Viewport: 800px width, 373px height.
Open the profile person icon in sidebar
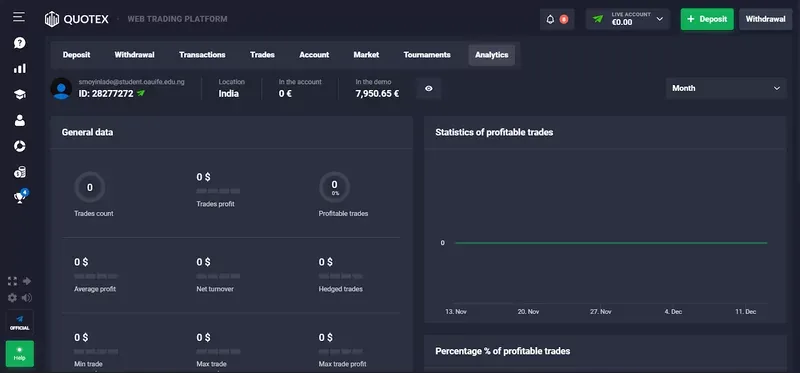19,120
